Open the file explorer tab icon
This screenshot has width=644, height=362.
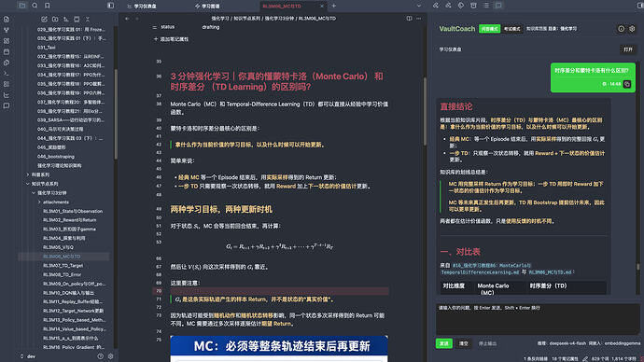coord(22,6)
